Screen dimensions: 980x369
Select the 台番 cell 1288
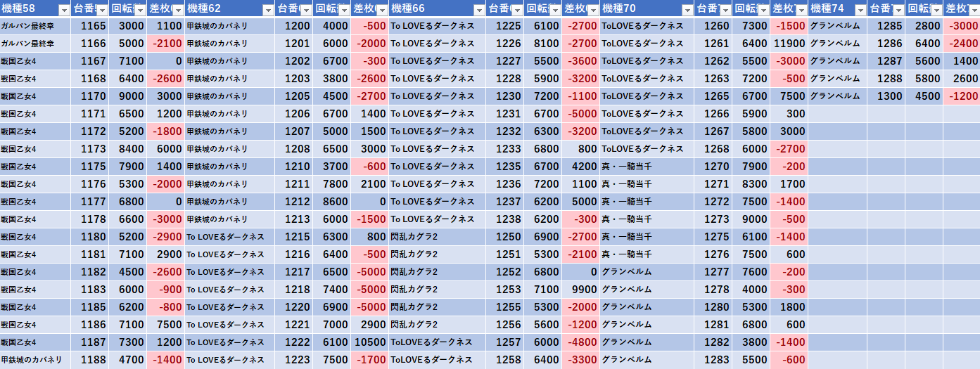click(886, 79)
